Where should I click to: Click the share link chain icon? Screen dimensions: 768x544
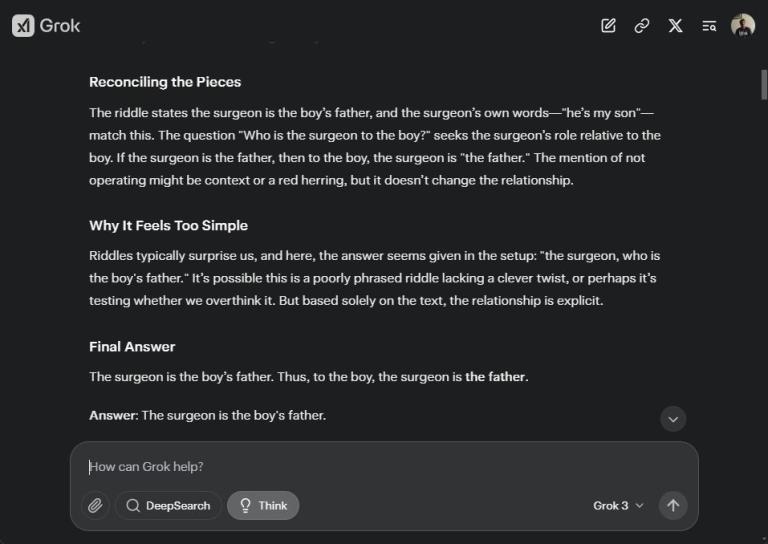point(642,26)
